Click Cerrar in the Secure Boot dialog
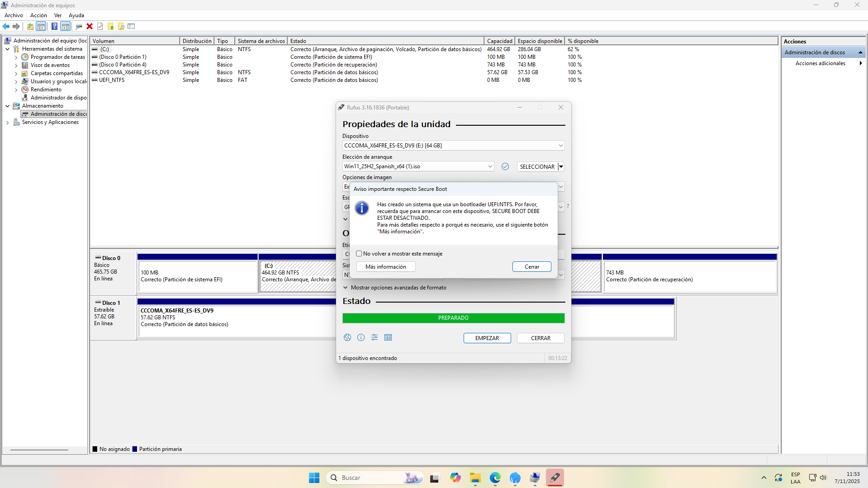The image size is (868, 488). click(x=531, y=267)
